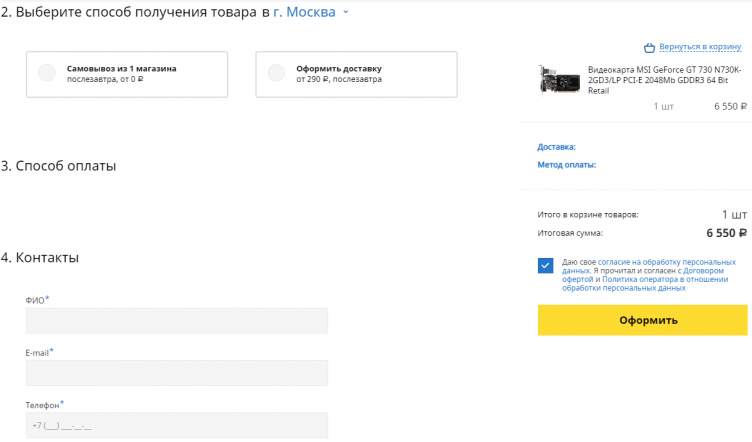Click the basket icon beside return link
The height and width of the screenshot is (442, 752).
[x=649, y=47]
